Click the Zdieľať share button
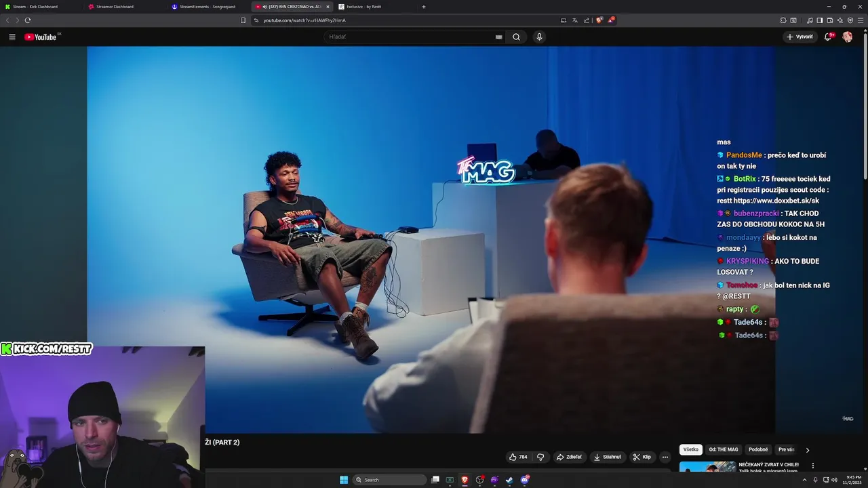 pyautogui.click(x=569, y=457)
